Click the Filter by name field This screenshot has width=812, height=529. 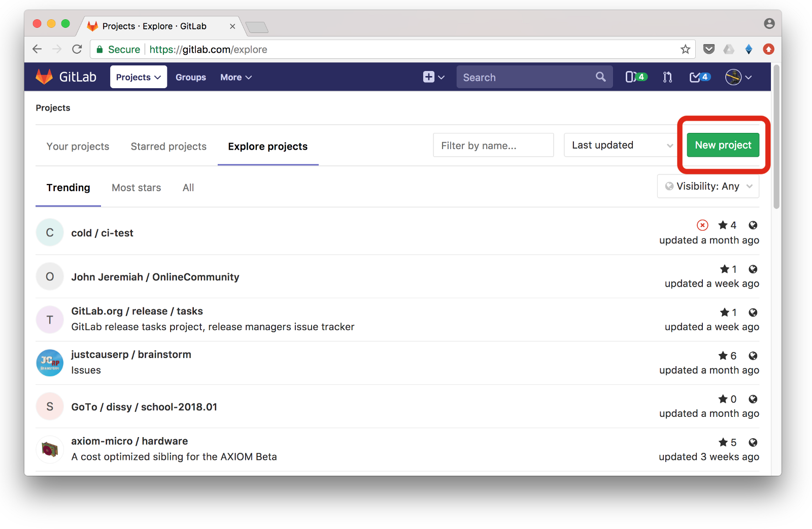click(493, 146)
